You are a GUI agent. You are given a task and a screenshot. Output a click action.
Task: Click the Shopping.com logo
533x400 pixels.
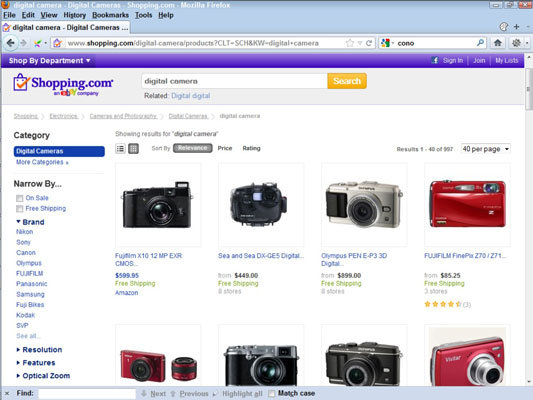point(63,84)
